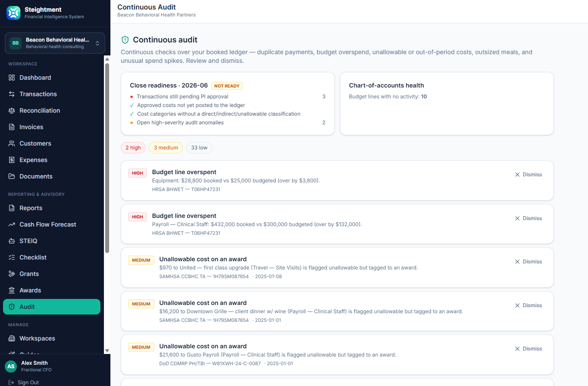
Task: Open the Documents page
Action: click(52, 176)
